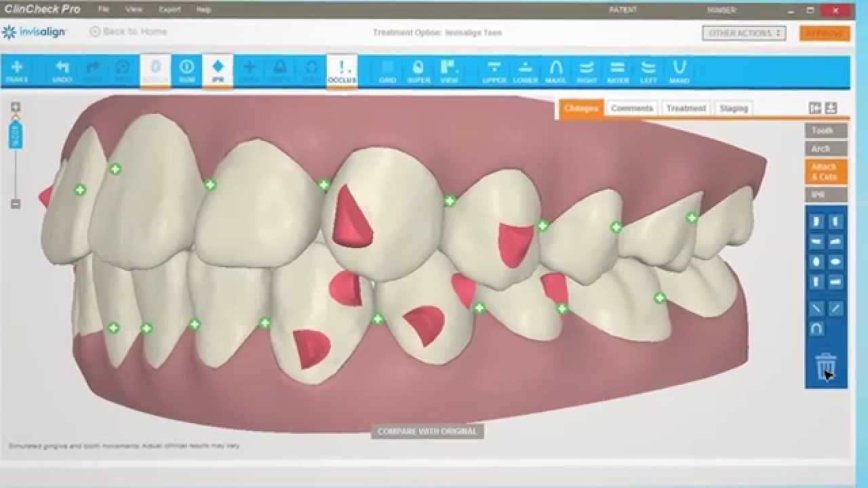Click the left panel layout icon
This screenshot has height=488, width=868.
(x=815, y=108)
